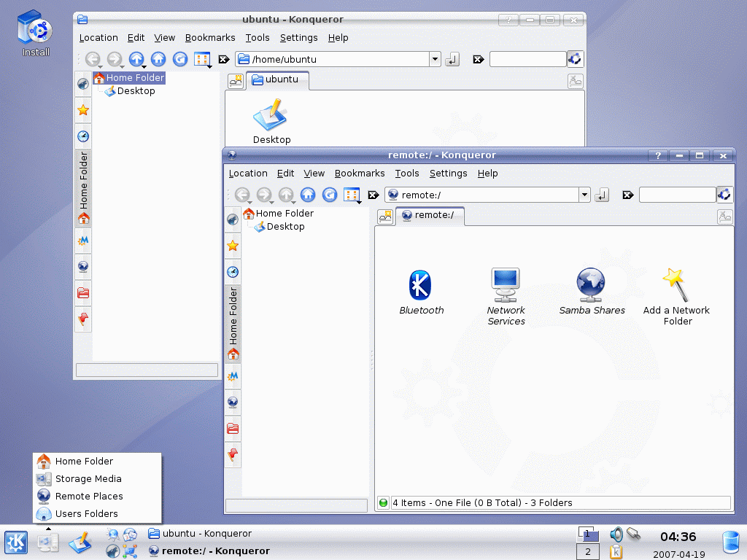Image resolution: width=747 pixels, height=560 pixels.
Task: Choose Home Folder in the popup menu
Action: pyautogui.click(x=97, y=461)
